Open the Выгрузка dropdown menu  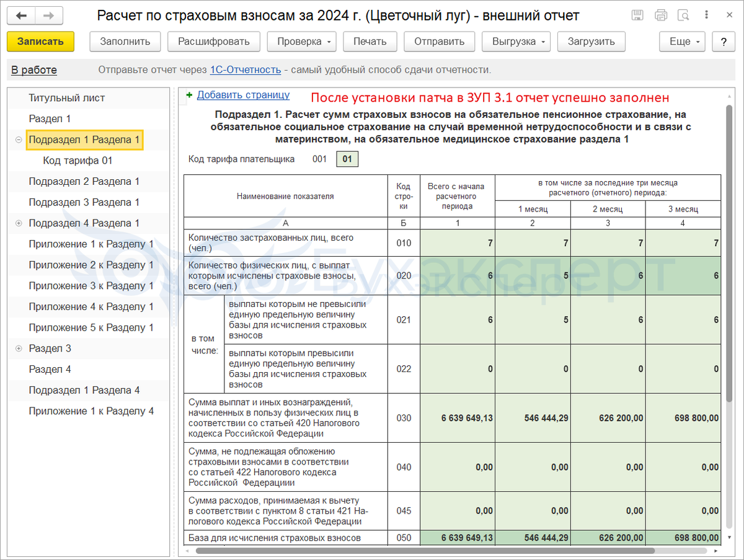coord(516,42)
